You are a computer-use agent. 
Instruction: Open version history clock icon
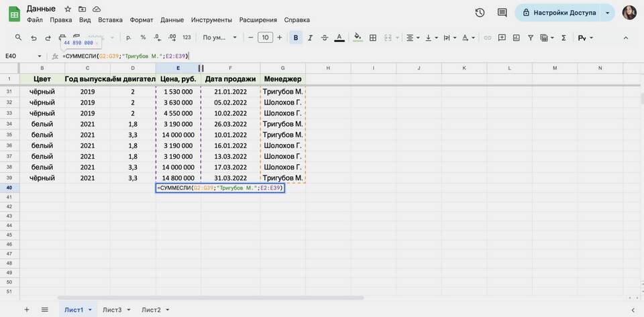(480, 13)
